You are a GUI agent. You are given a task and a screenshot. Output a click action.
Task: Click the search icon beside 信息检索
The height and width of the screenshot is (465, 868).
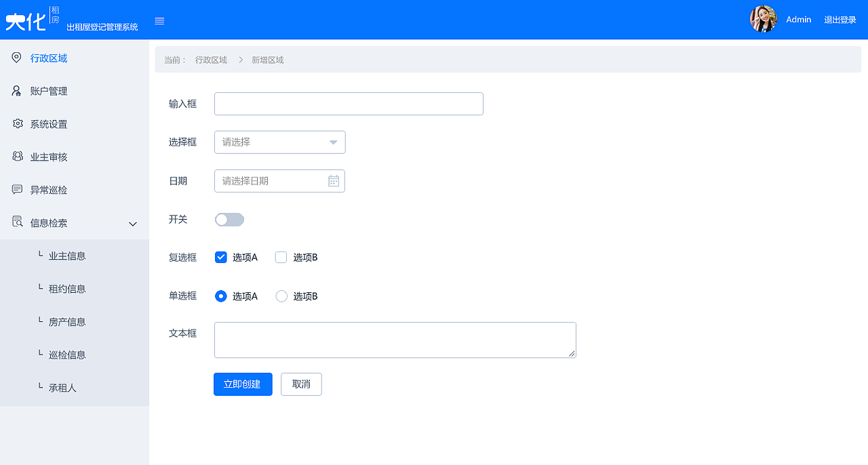[16, 222]
